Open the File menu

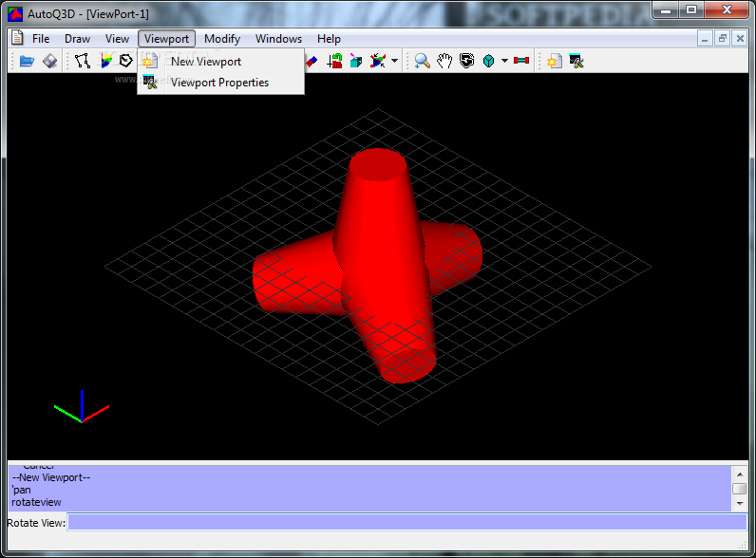pyautogui.click(x=41, y=39)
